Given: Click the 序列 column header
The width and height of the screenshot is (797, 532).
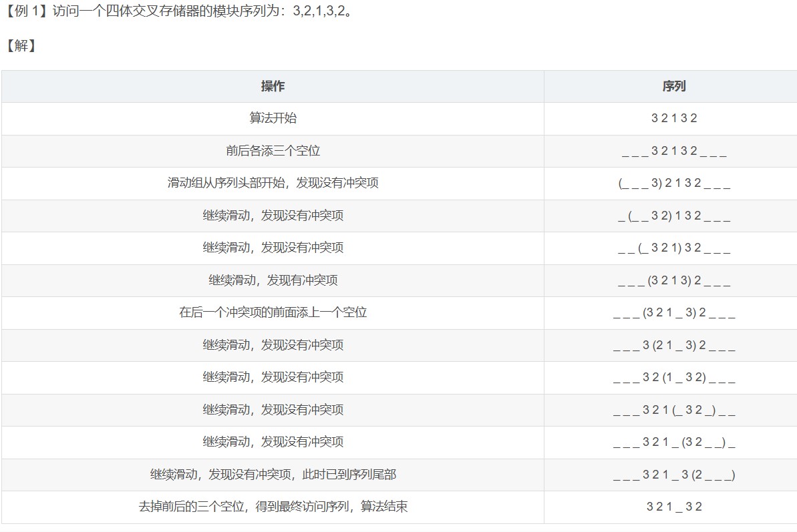Looking at the screenshot, I should click(x=673, y=86).
